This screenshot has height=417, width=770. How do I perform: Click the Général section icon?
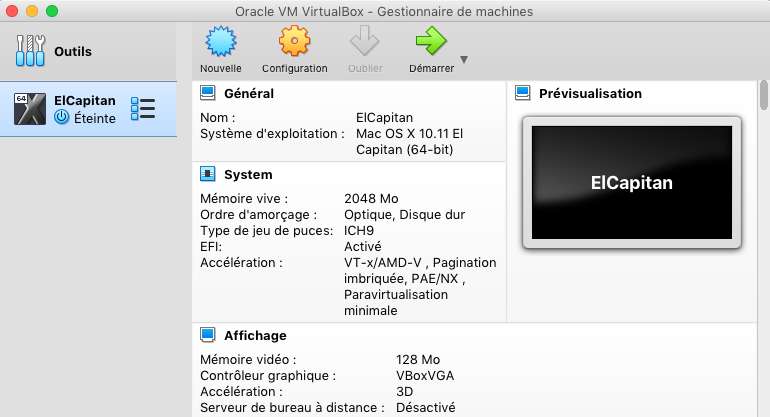click(208, 93)
